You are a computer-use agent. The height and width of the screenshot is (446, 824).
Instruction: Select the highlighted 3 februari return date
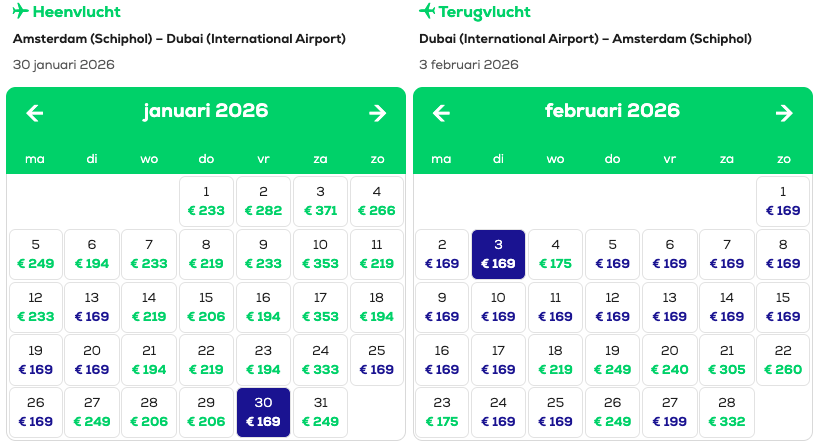pos(498,254)
